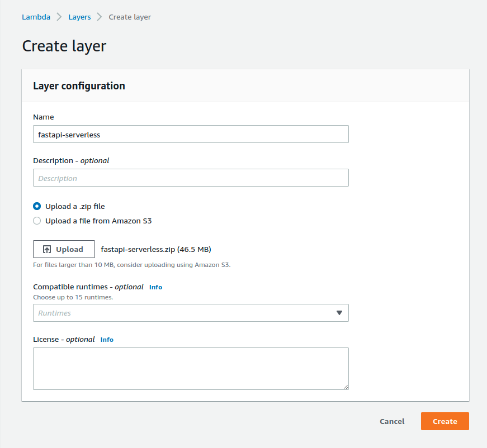Open the Lambda breadcrumb link
Screen dimensions: 487x448
click(x=36, y=17)
